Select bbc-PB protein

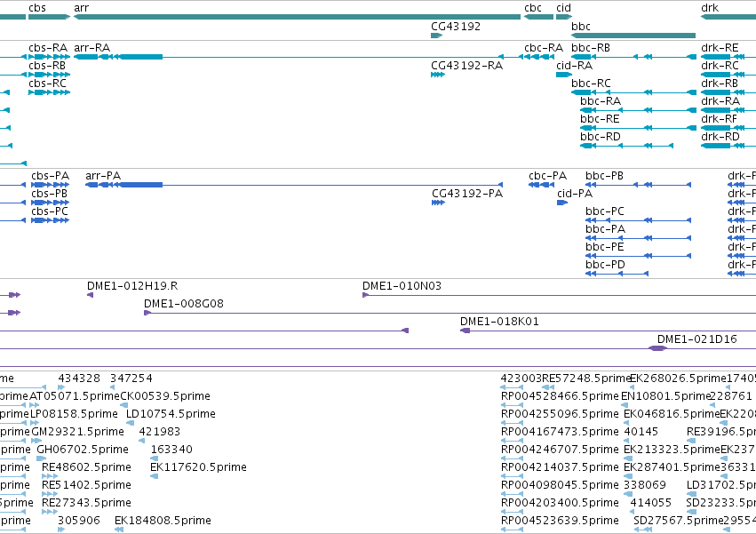(x=639, y=185)
